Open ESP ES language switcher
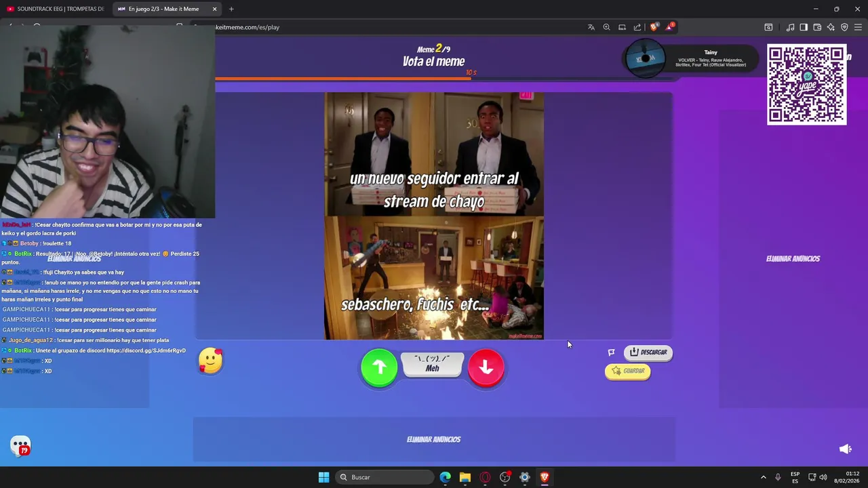The width and height of the screenshot is (868, 488). click(795, 477)
